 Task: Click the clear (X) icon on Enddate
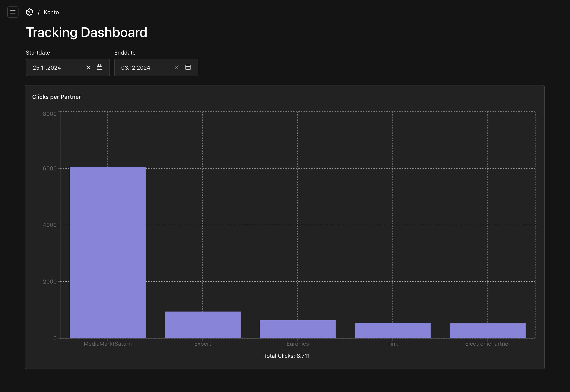[176, 67]
